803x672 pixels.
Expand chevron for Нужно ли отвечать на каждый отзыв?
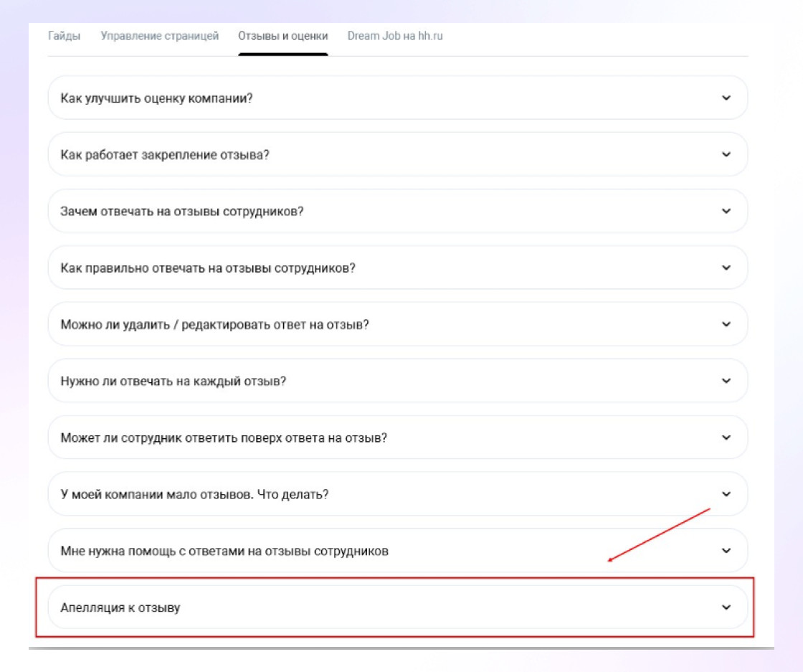click(726, 381)
